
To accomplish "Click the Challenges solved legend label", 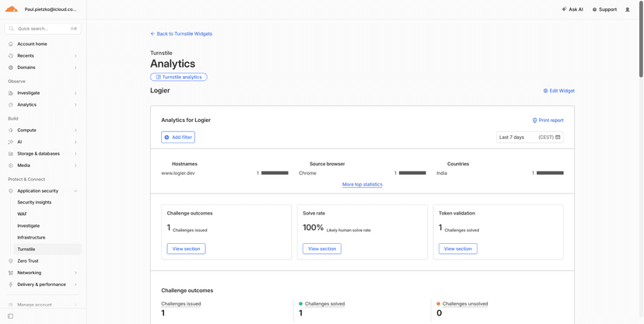I will (324, 304).
